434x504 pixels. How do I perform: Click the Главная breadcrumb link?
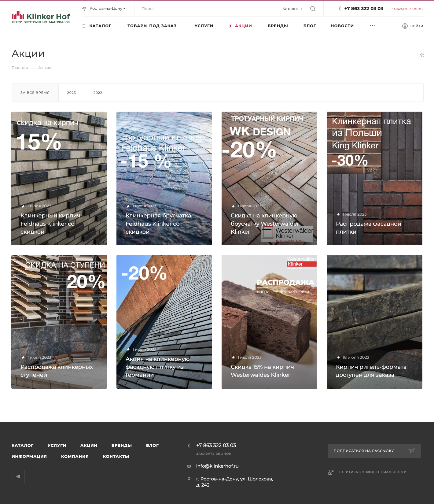(20, 68)
